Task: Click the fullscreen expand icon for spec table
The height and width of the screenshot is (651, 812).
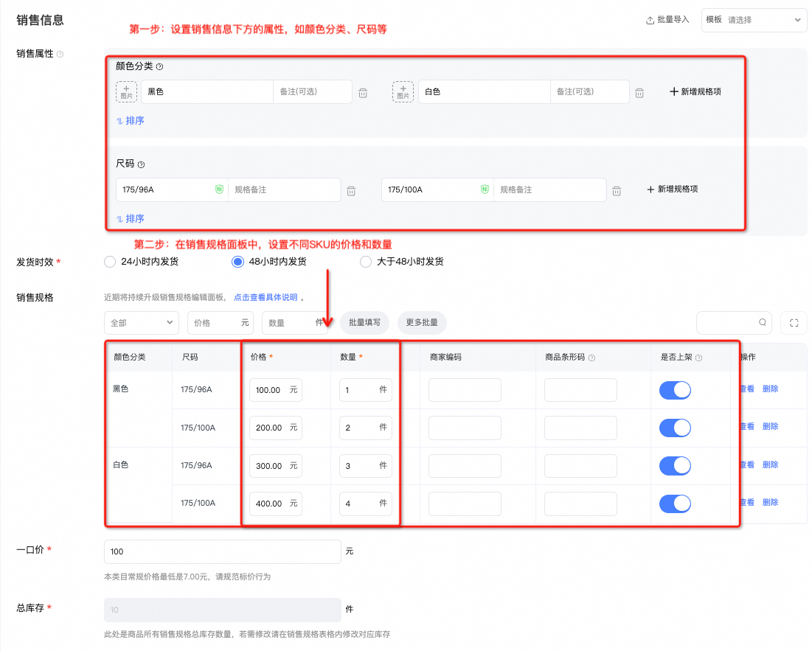Action: coord(794,323)
